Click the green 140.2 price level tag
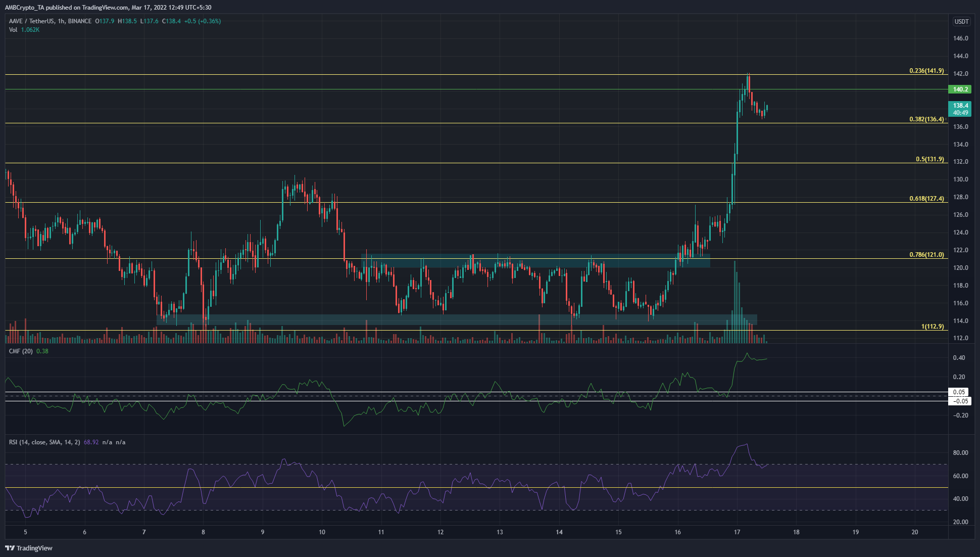The height and width of the screenshot is (557, 980). click(959, 88)
